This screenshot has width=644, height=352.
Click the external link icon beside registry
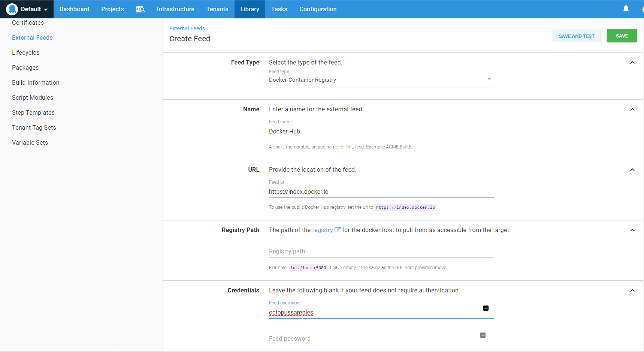coord(337,230)
